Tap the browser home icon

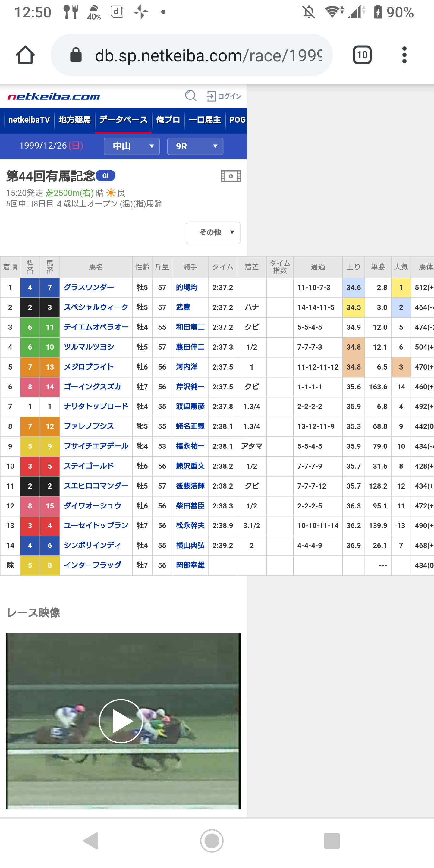25,55
